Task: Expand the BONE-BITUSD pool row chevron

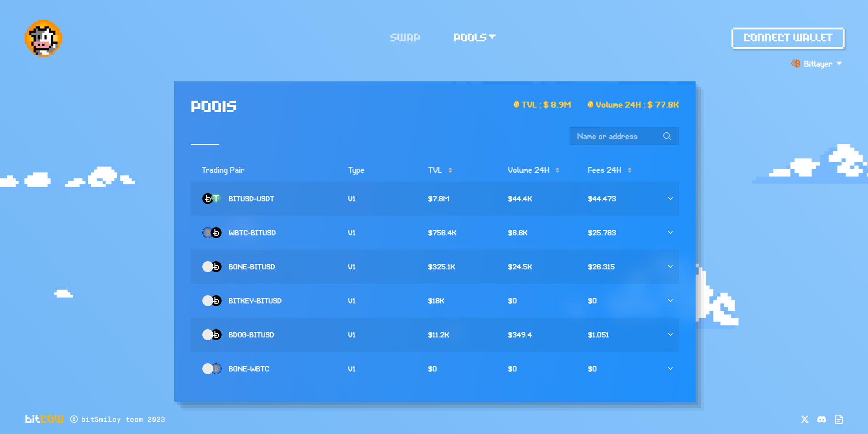Action: tap(670, 267)
